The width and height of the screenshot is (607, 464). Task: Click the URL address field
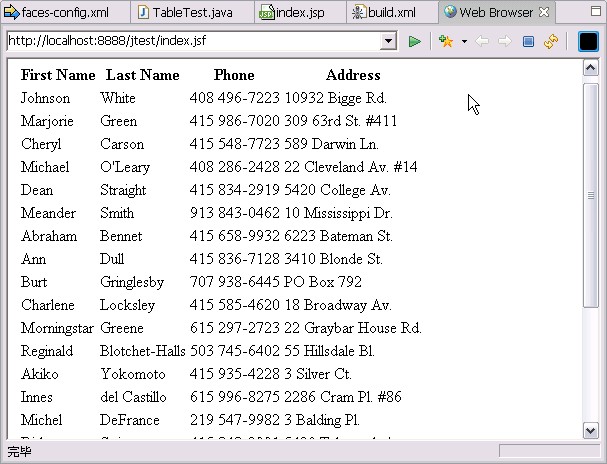(x=192, y=41)
